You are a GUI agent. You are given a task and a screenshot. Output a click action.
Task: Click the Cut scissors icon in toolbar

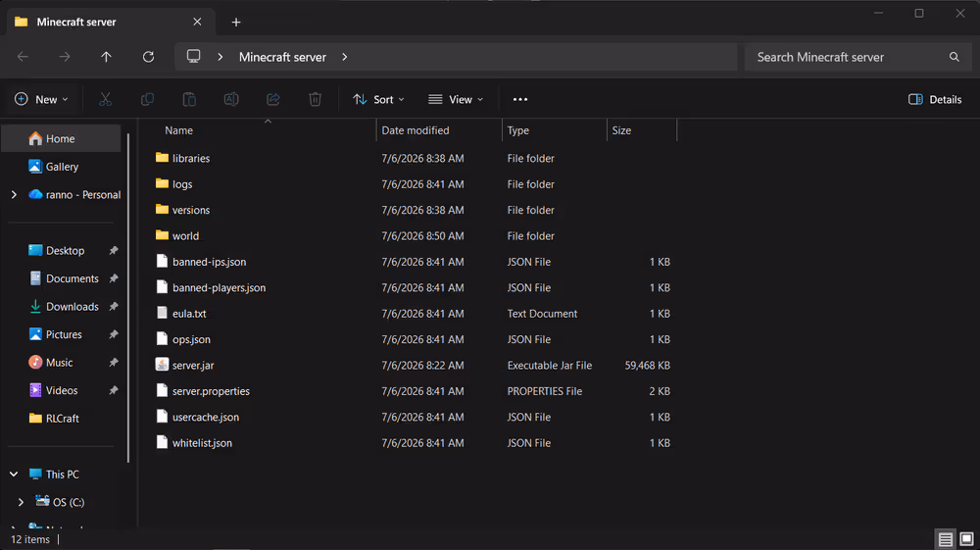click(105, 99)
